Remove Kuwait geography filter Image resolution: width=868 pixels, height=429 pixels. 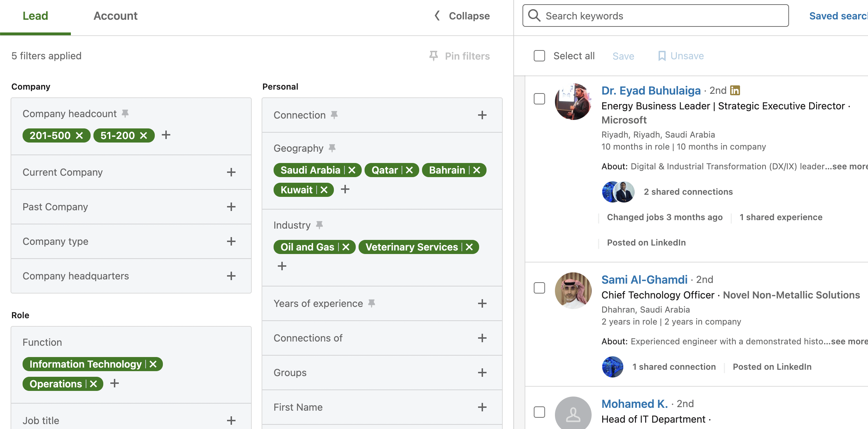324,190
